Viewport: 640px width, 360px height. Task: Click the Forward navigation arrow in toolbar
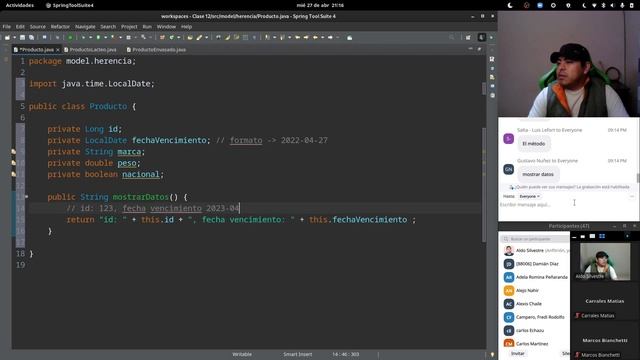(330, 38)
